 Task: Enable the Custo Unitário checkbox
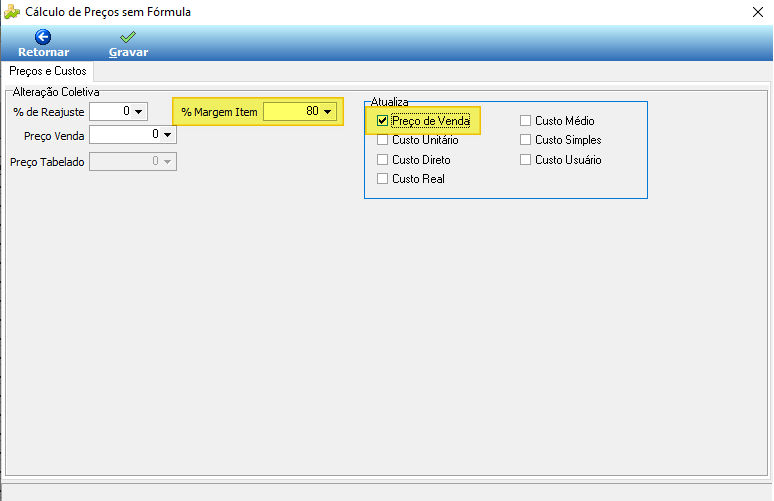382,140
